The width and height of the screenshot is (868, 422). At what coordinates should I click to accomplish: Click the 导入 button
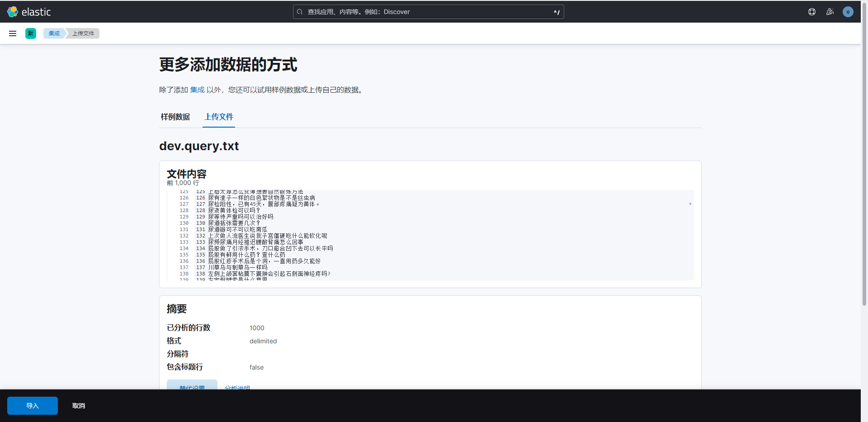[33, 406]
